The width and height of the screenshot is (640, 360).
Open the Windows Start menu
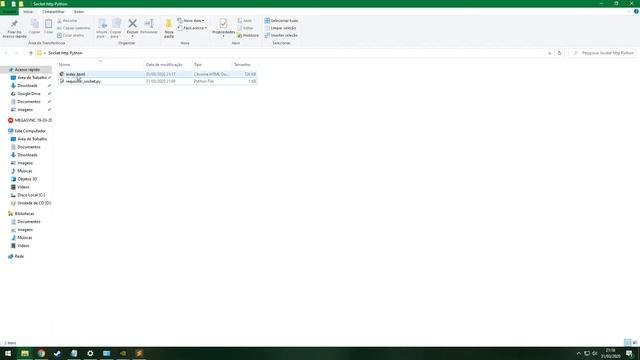click(x=8, y=353)
